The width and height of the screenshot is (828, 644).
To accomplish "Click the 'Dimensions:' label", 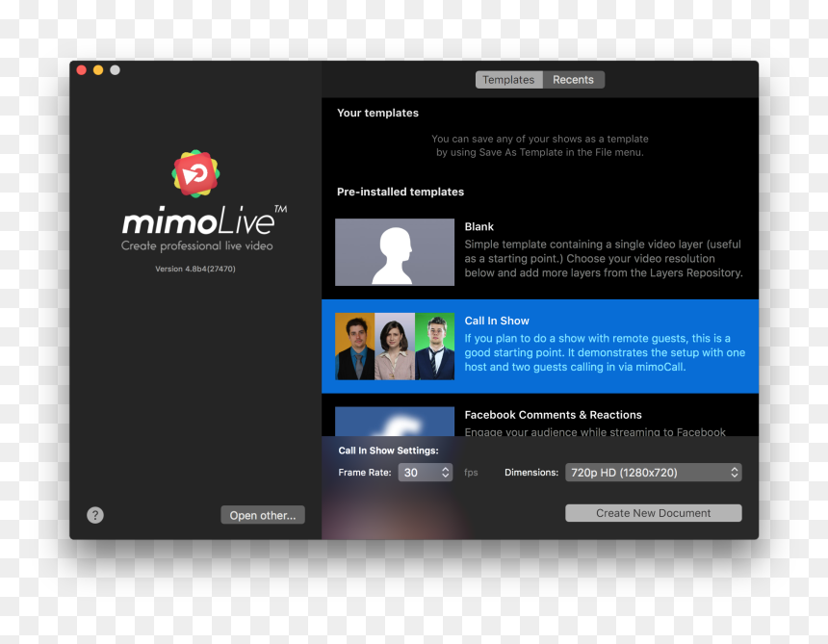I will pyautogui.click(x=531, y=473).
